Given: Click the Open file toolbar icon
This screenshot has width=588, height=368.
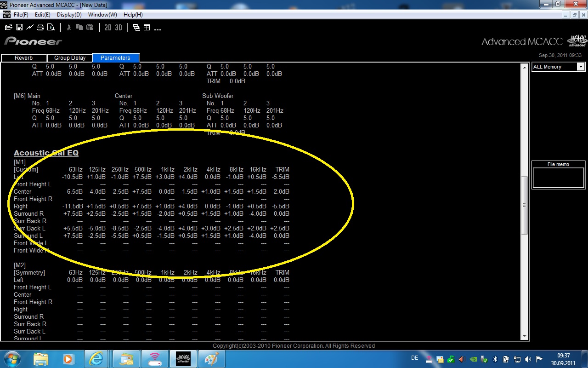Looking at the screenshot, I should [x=8, y=28].
